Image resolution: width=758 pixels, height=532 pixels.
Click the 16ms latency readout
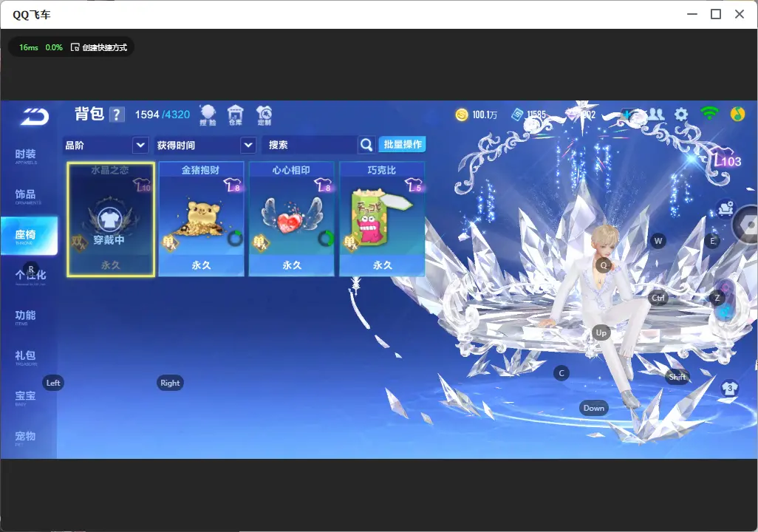click(x=29, y=47)
